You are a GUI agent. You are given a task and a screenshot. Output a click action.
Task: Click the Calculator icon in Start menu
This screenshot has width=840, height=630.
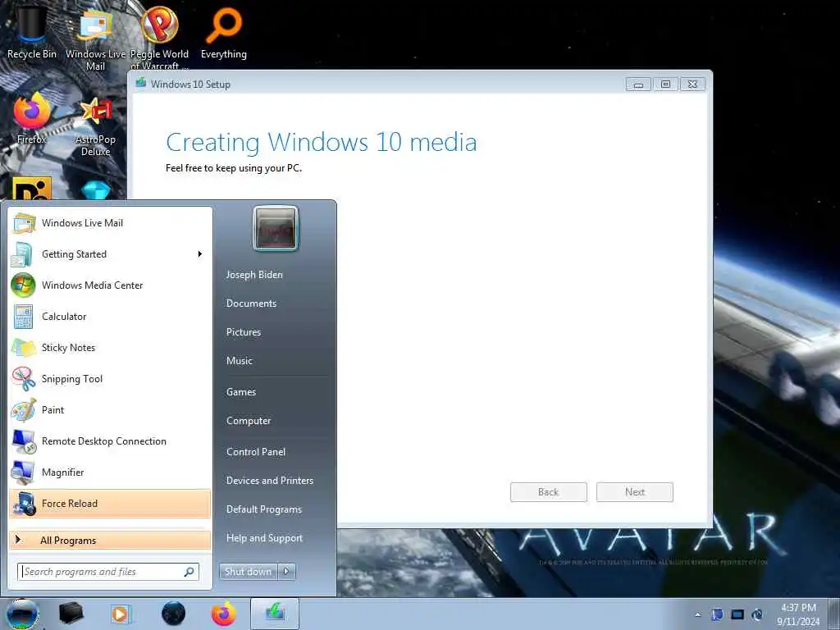tap(23, 317)
